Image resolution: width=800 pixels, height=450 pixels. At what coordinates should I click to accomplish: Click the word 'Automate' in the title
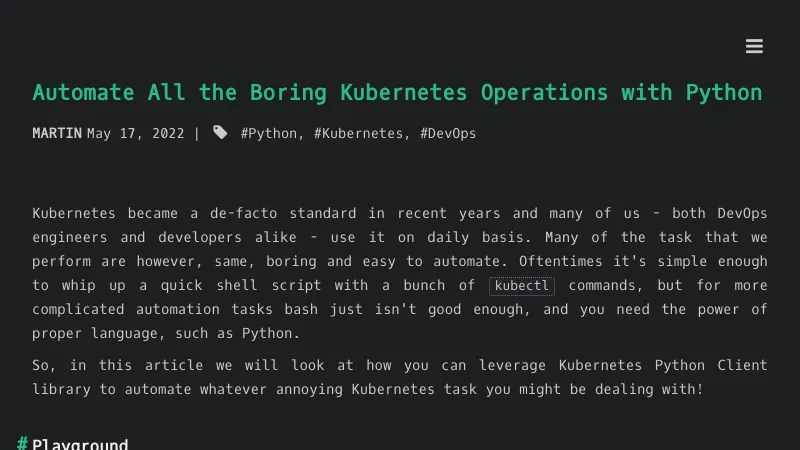pyautogui.click(x=83, y=93)
